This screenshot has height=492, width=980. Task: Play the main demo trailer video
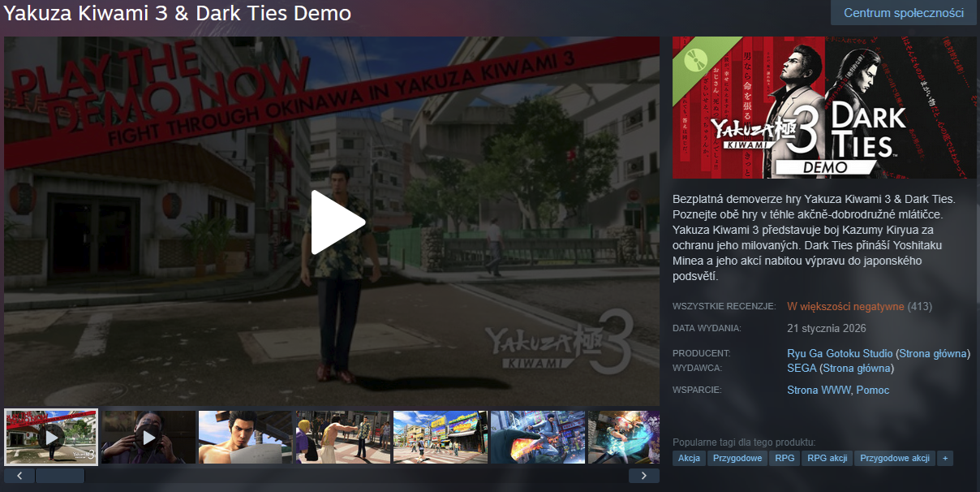(x=338, y=222)
